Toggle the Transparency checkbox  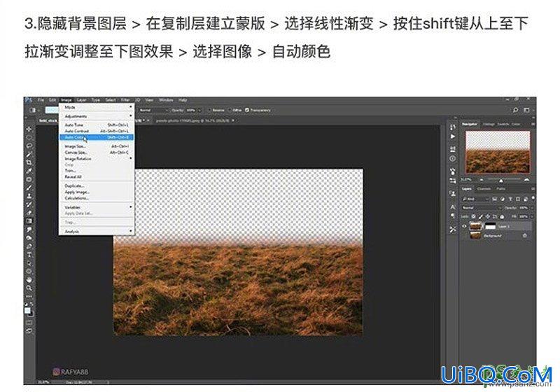(x=247, y=110)
